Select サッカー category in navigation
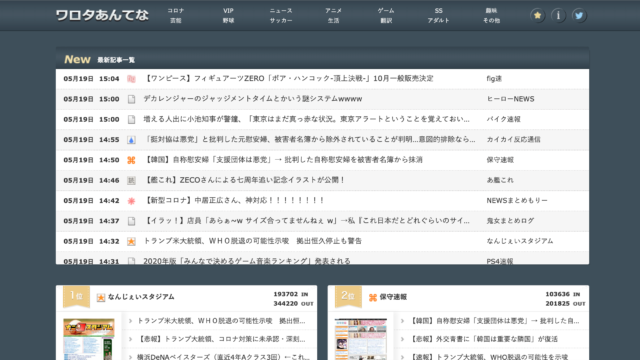This screenshot has width=640, height=360. [x=281, y=20]
